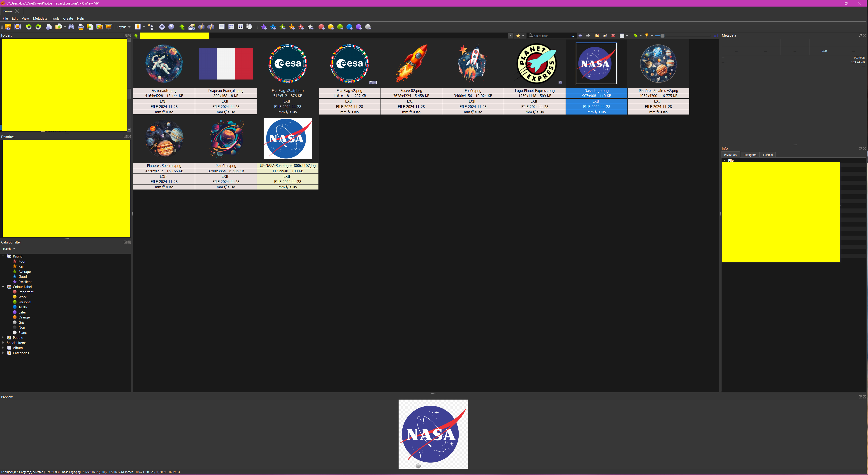The height and width of the screenshot is (475, 868).
Task: Apply the red Important colour label icon
Action: [x=322, y=27]
